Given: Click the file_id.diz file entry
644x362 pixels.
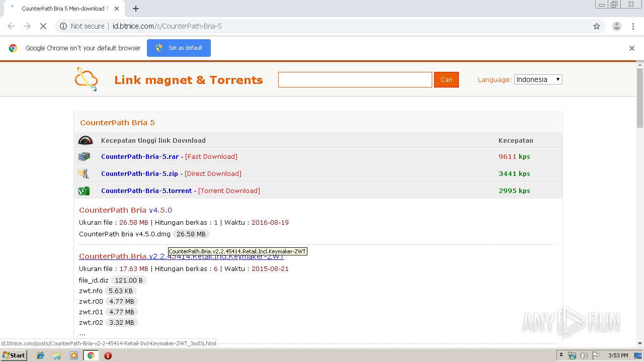Looking at the screenshot, I should point(94,280).
